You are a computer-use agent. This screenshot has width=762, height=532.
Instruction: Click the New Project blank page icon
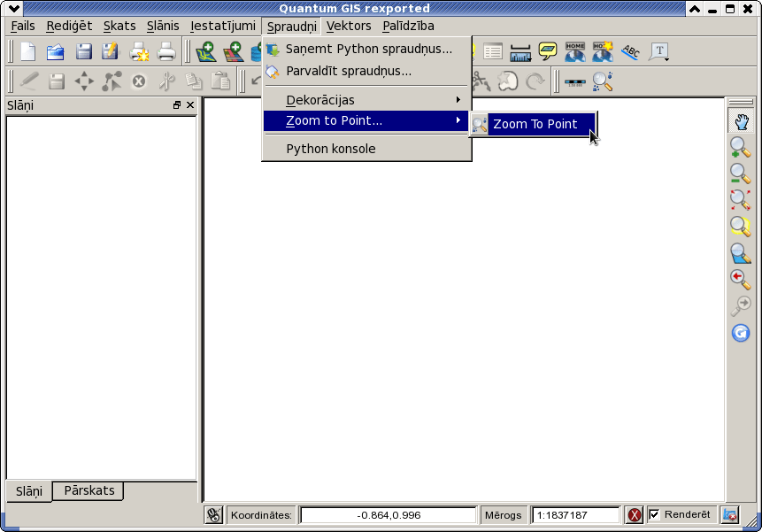28,51
